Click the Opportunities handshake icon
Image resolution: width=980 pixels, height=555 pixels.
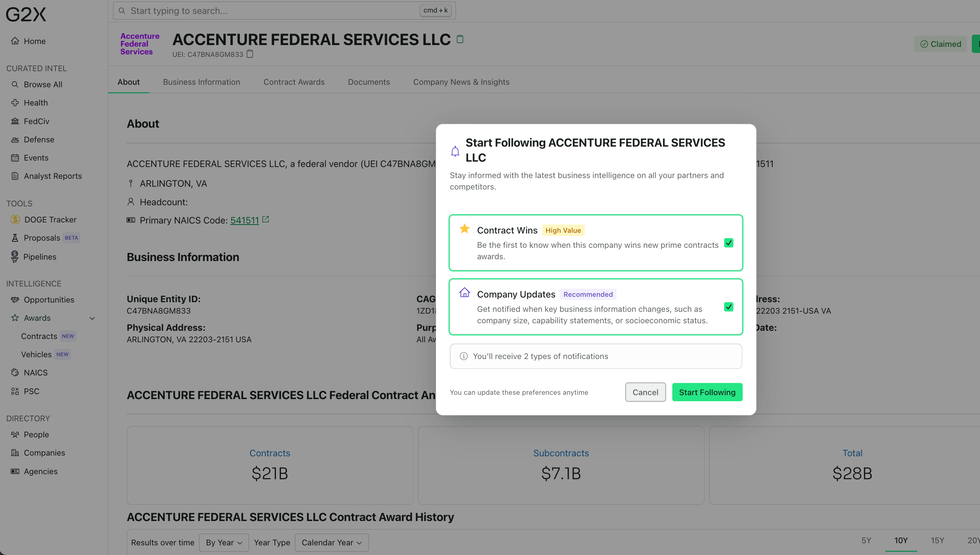[15, 300]
